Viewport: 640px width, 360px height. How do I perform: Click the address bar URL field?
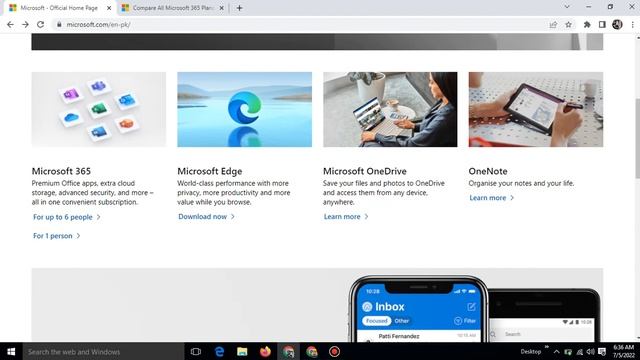(302, 24)
